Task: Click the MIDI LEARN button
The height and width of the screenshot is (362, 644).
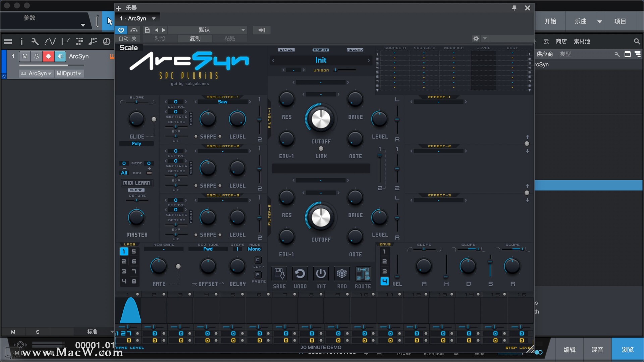Action: (x=137, y=183)
